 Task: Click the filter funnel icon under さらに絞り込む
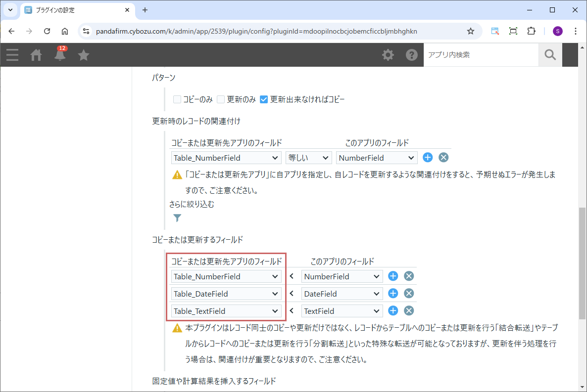coord(177,218)
